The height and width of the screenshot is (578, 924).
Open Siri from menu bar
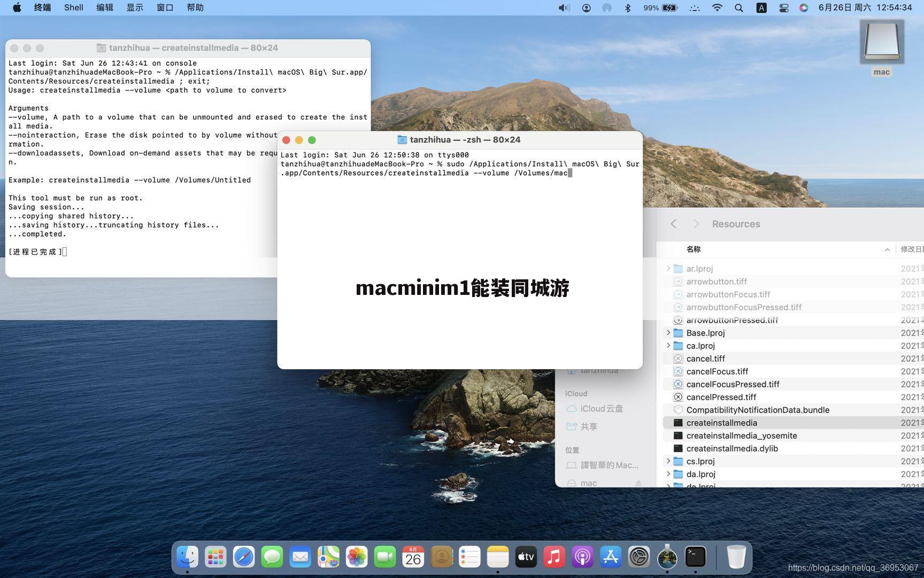tap(804, 8)
